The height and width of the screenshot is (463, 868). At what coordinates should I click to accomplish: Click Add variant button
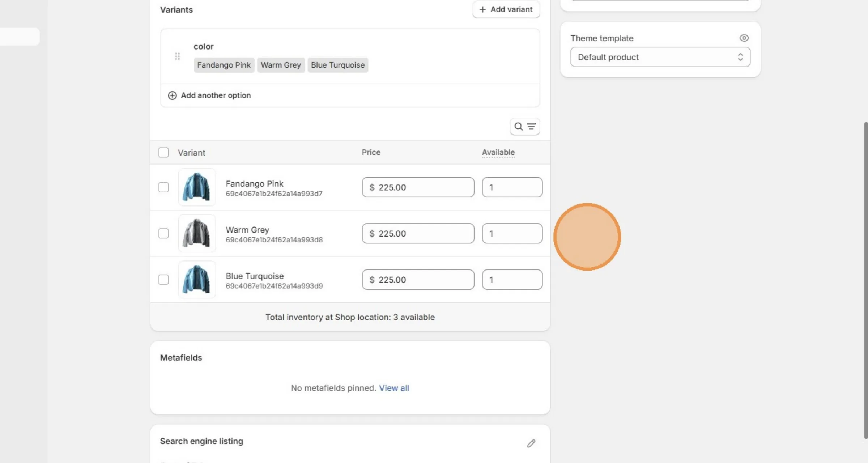tap(506, 9)
